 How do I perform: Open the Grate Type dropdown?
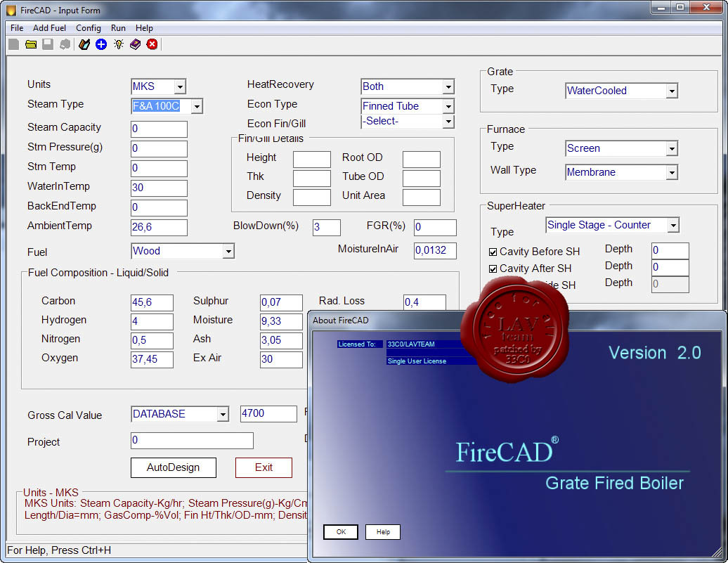[672, 91]
